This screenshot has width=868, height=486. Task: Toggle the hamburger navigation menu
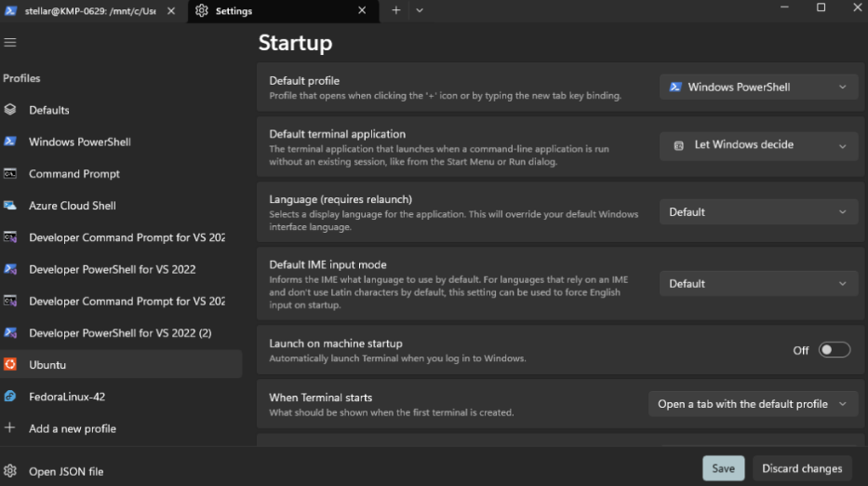tap(10, 43)
